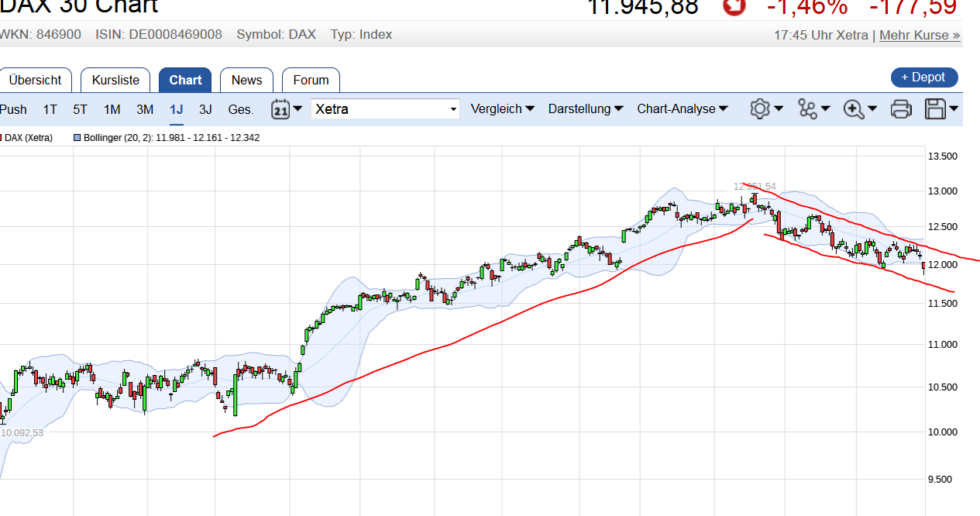Open the Kursliste tab
Screen dimensions: 980x516
pyautogui.click(x=115, y=80)
